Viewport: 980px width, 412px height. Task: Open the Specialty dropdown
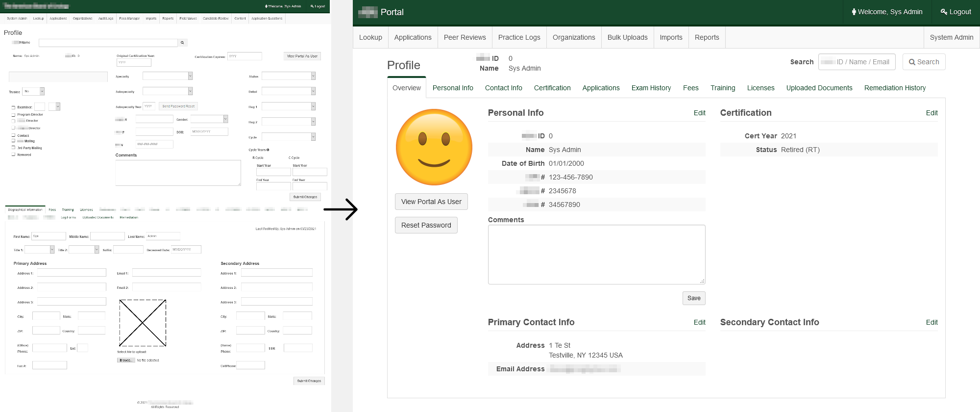168,76
